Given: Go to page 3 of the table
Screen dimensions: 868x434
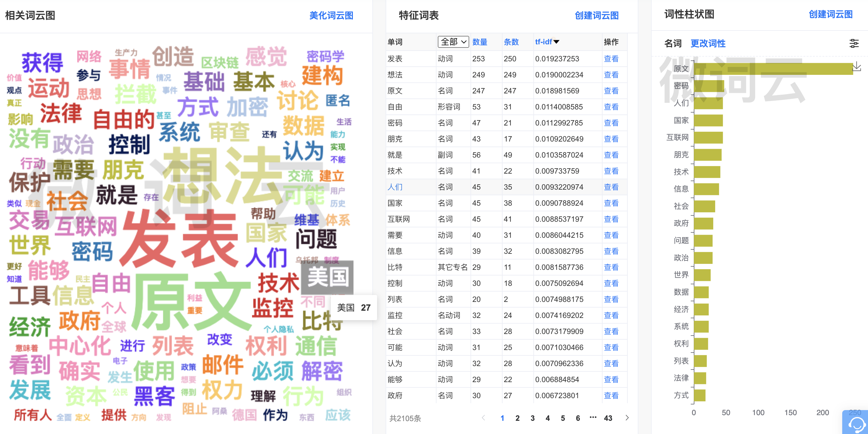Looking at the screenshot, I should [x=532, y=418].
